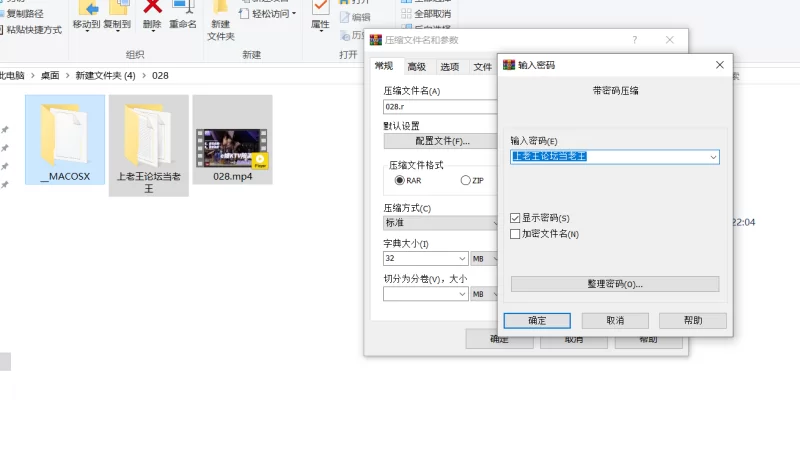Image resolution: width=800 pixels, height=457 pixels.
Task: Click Edit (编辑) in ribbon Open group
Action: tap(355, 17)
